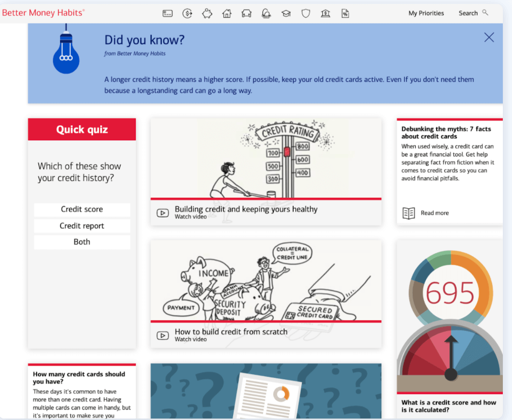Select the bank building icon in navigation

pos(326,14)
